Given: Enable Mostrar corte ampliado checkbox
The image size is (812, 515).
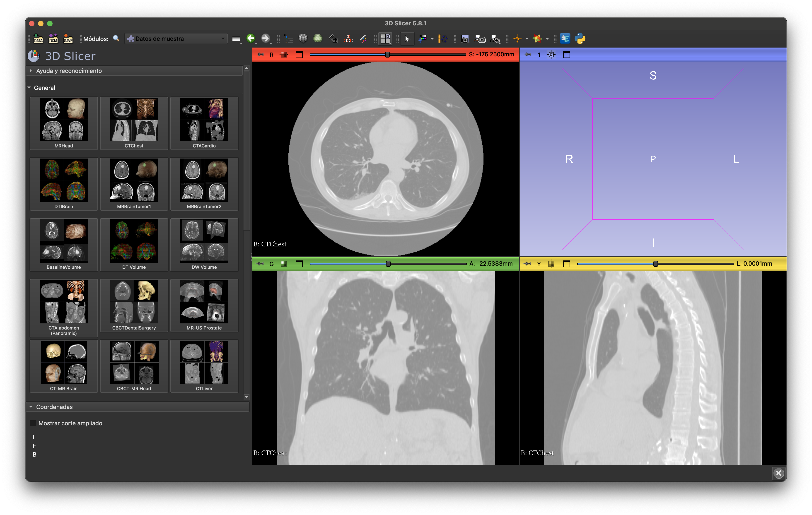Looking at the screenshot, I should [x=33, y=423].
